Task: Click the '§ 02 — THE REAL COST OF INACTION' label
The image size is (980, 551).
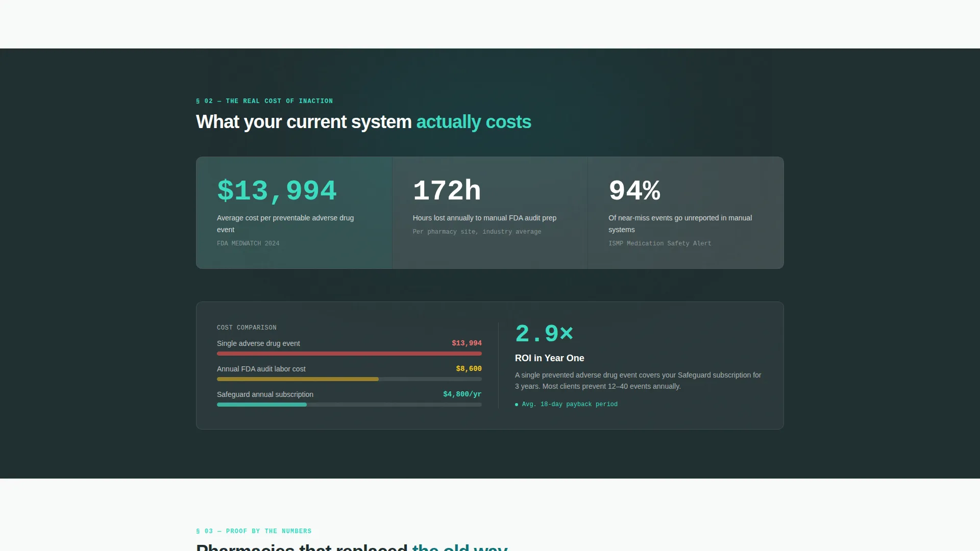Action: (264, 101)
